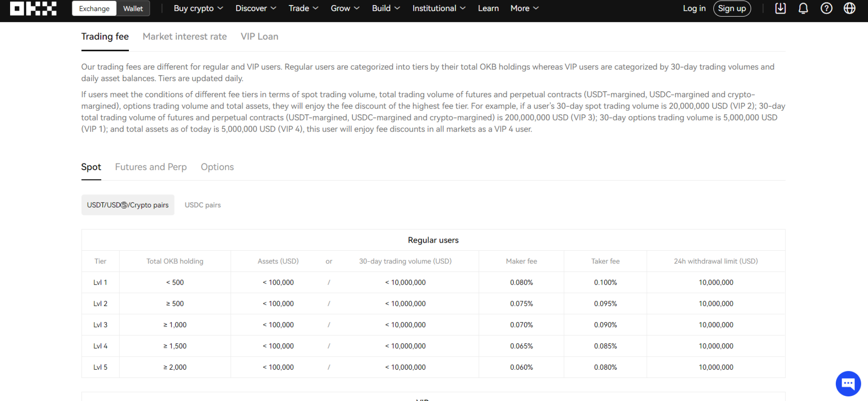Open the VIP Loan tab
Screen dimensions: 868x401
point(259,36)
